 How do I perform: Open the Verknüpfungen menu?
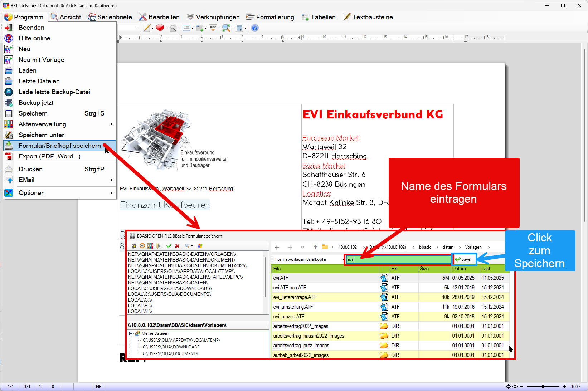click(x=213, y=17)
